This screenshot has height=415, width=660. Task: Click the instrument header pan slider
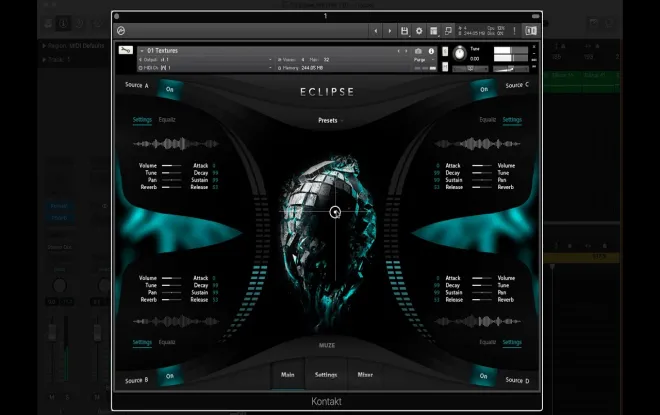470,68
